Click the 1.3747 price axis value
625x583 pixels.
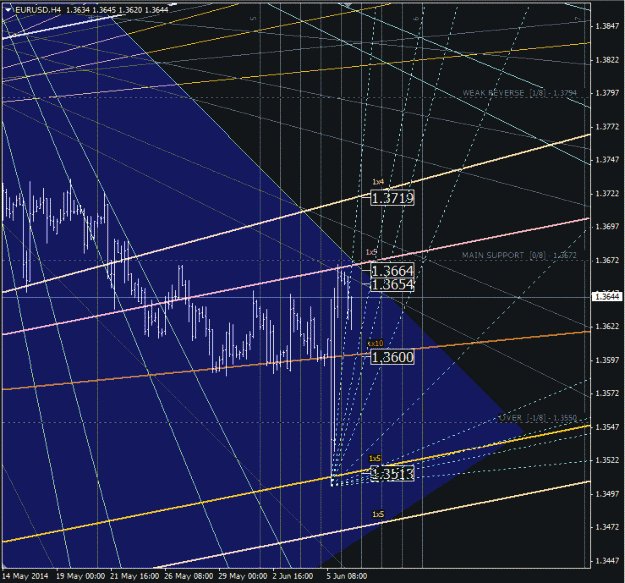607,160
